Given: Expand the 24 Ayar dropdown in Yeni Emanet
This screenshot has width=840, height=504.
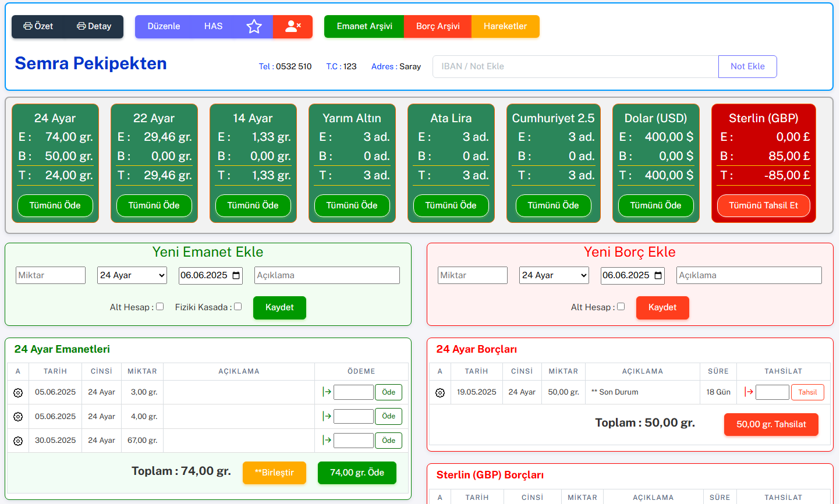Looking at the screenshot, I should pyautogui.click(x=132, y=275).
